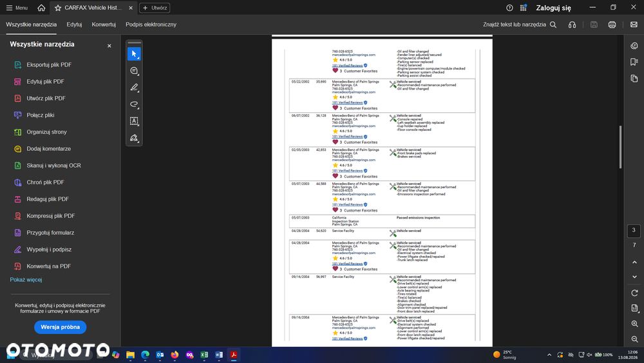Close the Wszystkie narzędzia panel
The width and height of the screenshot is (644, 363).
tap(109, 46)
